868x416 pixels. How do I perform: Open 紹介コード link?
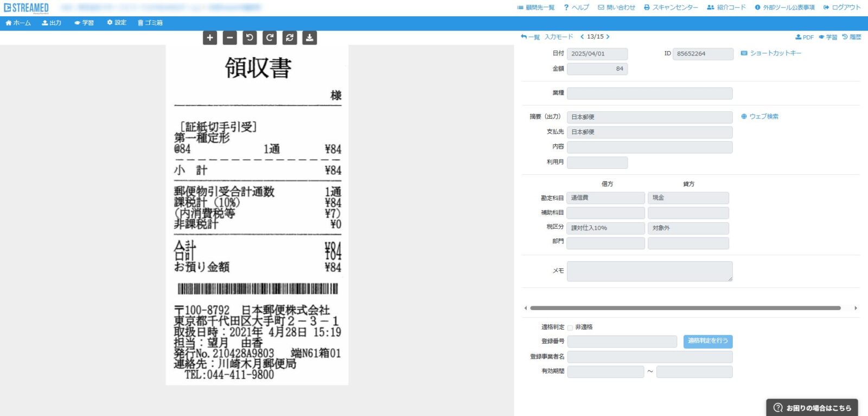[726, 8]
